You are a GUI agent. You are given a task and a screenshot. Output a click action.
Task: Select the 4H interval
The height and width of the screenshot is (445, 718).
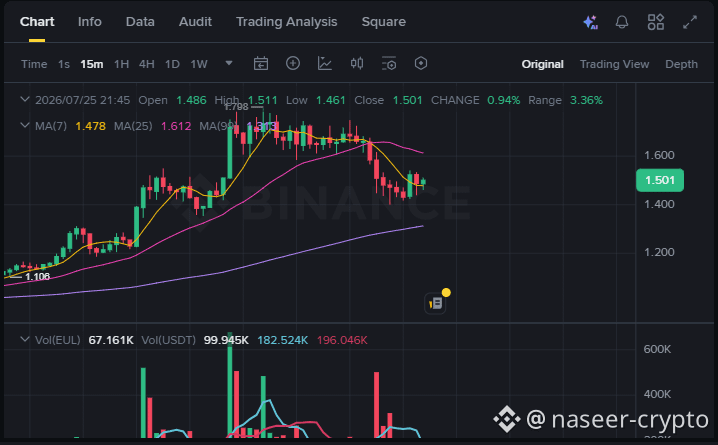pos(147,64)
